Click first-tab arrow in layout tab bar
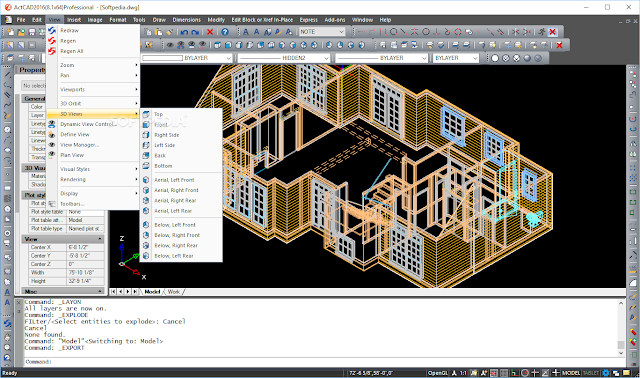640x378 pixels. tap(113, 292)
